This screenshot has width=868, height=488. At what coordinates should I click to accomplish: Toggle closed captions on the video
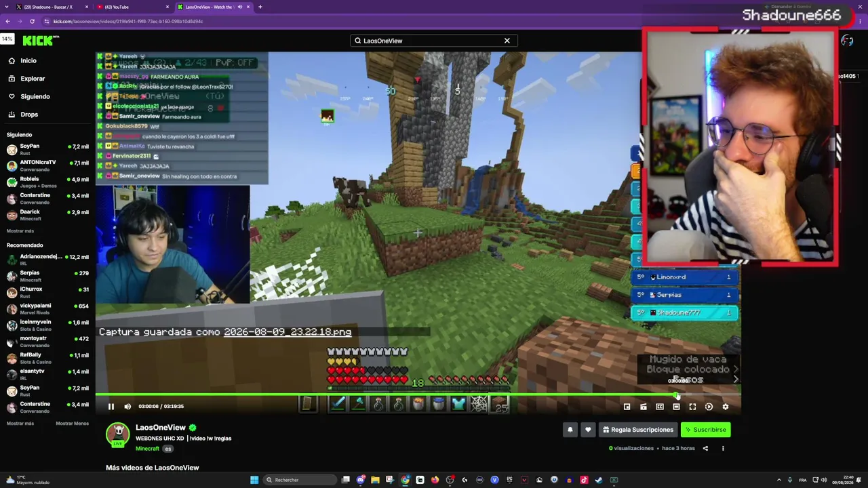pyautogui.click(x=660, y=407)
